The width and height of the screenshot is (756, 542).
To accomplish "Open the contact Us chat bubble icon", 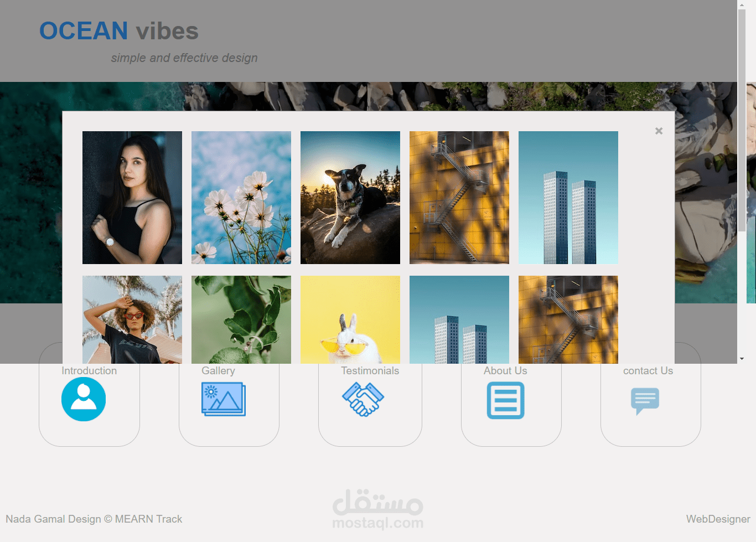I will 645,401.
